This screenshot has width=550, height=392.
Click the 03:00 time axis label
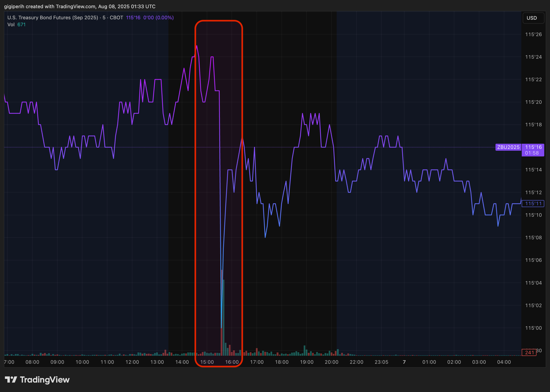479,362
